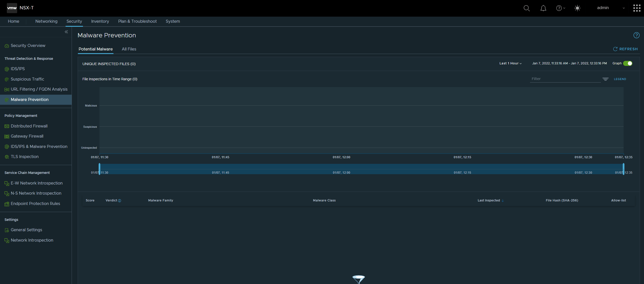The image size is (644, 284).
Task: Go to the Home menu
Action: (x=14, y=21)
